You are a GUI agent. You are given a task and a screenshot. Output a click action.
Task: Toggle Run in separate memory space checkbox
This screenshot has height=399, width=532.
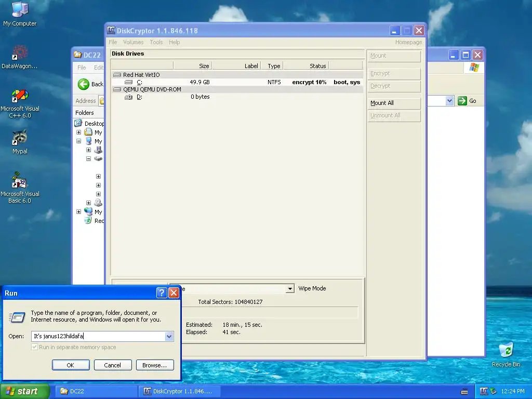34,347
